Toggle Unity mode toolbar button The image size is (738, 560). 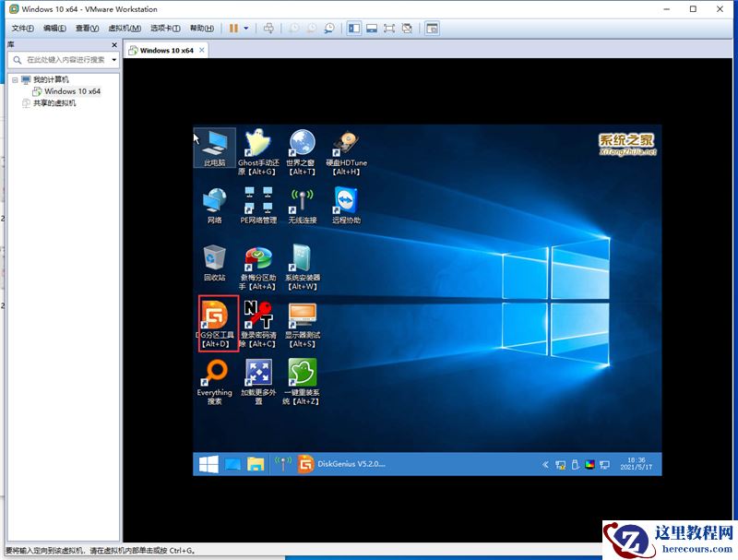407,29
